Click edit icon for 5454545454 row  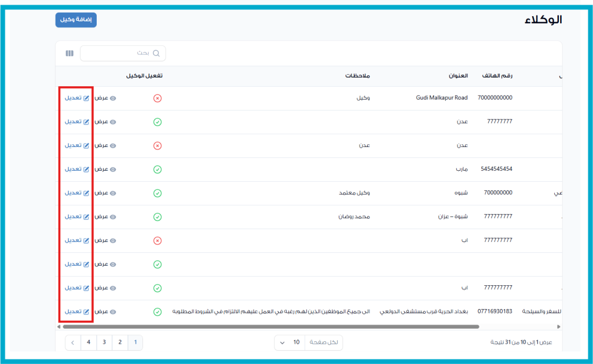86,170
